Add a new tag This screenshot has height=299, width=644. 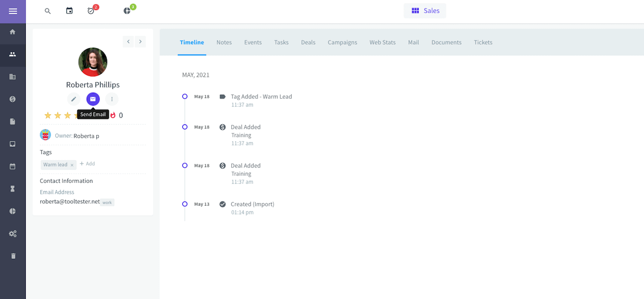point(87,164)
